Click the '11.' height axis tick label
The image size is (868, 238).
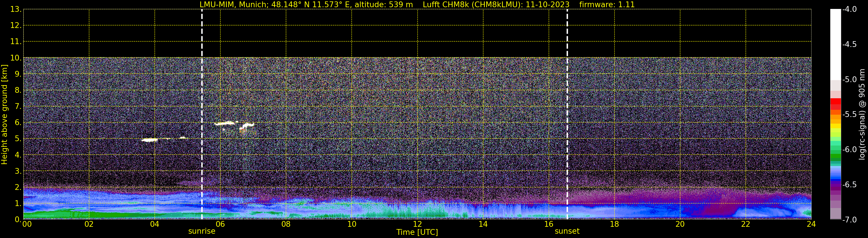pyautogui.click(x=16, y=41)
